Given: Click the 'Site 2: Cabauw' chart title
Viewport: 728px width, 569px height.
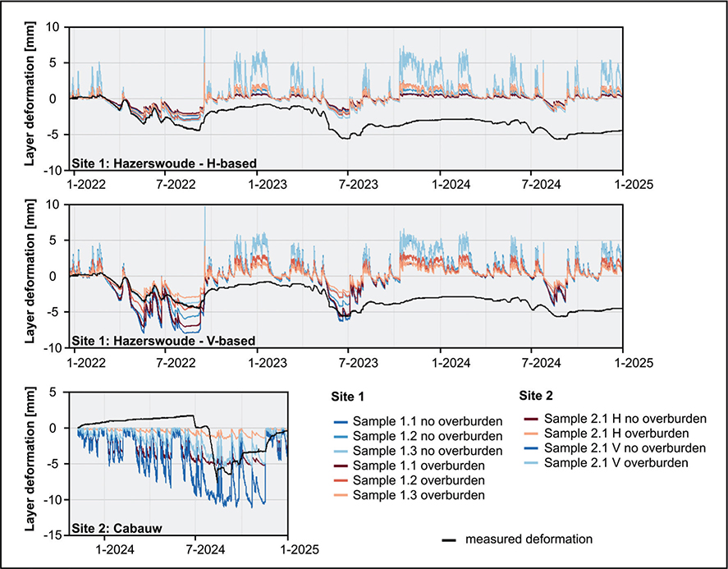Looking at the screenshot, I should point(117,529).
